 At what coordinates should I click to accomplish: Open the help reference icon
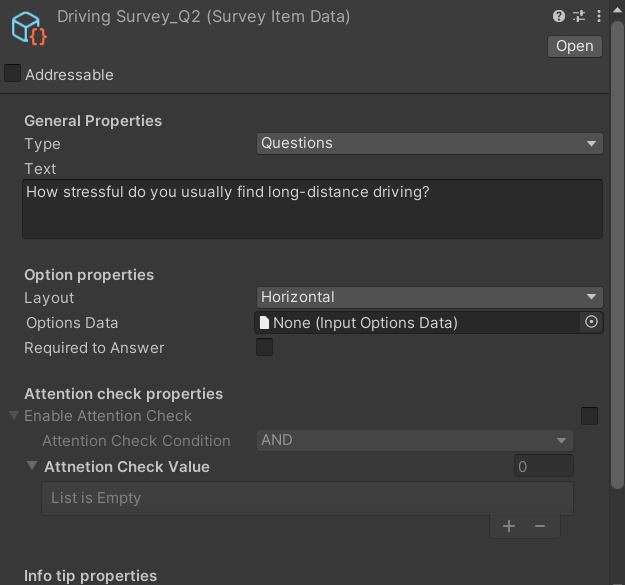(559, 16)
